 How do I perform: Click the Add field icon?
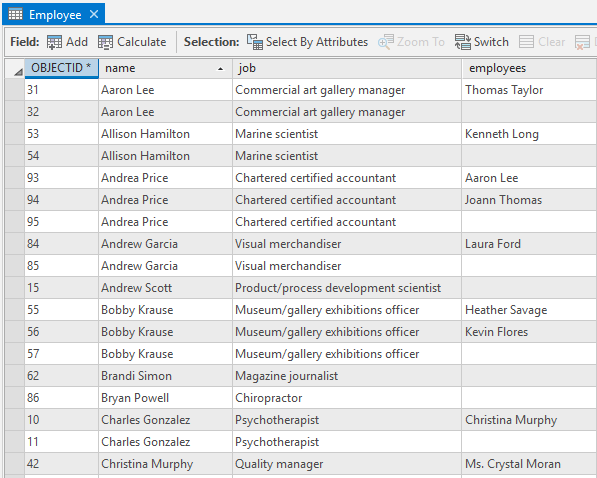(x=54, y=42)
